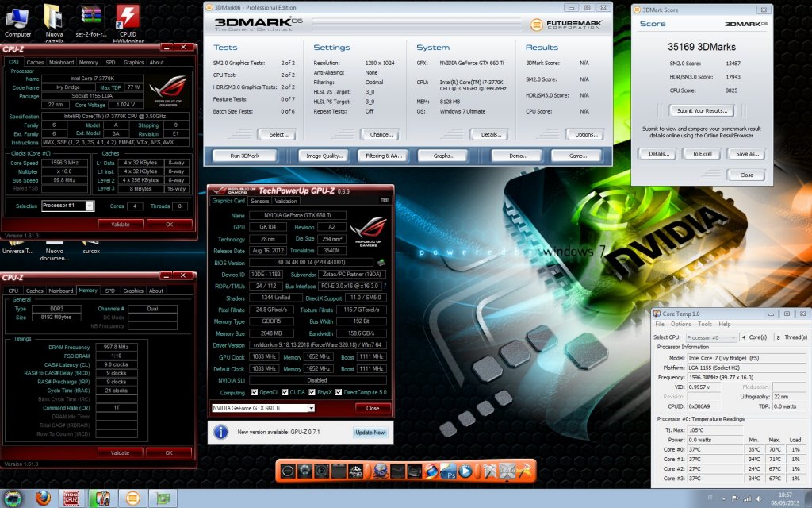Switch to ROG CPU-Z on the taskbar

click(x=71, y=498)
